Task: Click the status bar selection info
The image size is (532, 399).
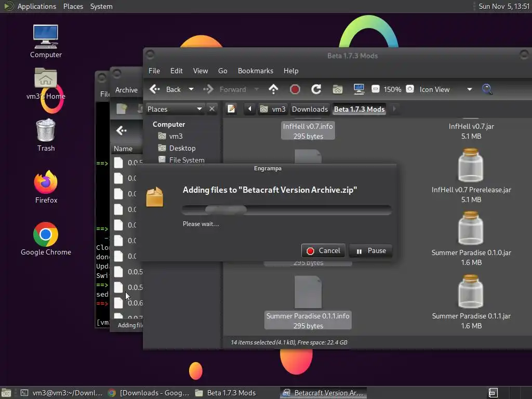Action: tap(289, 342)
